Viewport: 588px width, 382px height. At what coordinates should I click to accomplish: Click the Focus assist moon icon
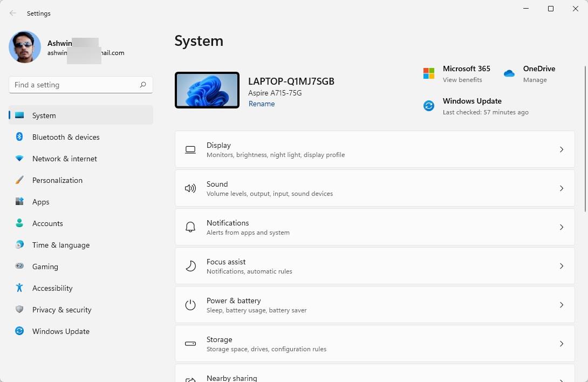click(190, 266)
